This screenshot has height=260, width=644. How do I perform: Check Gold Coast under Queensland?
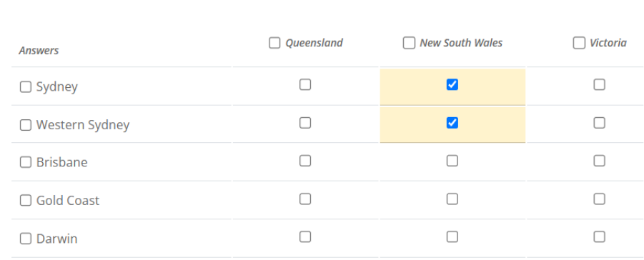click(x=304, y=199)
